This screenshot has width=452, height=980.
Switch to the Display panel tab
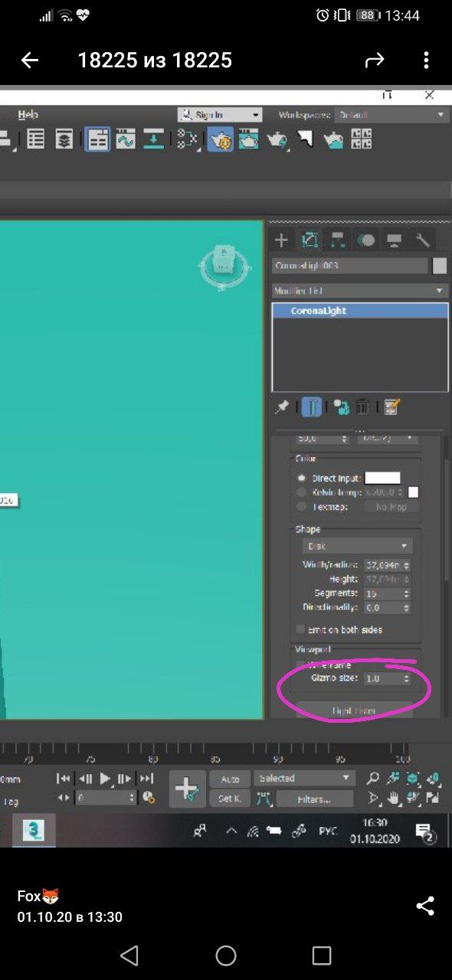(x=394, y=240)
